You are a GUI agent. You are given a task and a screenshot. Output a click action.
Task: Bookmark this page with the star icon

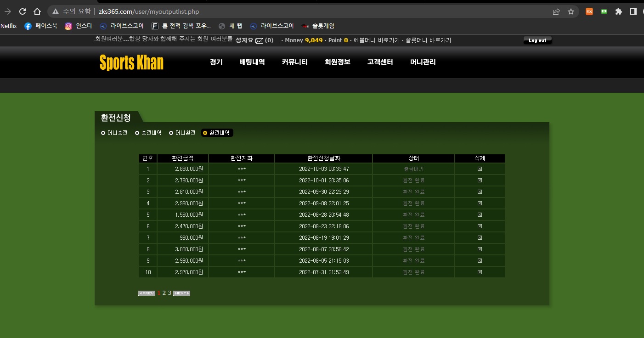(571, 11)
